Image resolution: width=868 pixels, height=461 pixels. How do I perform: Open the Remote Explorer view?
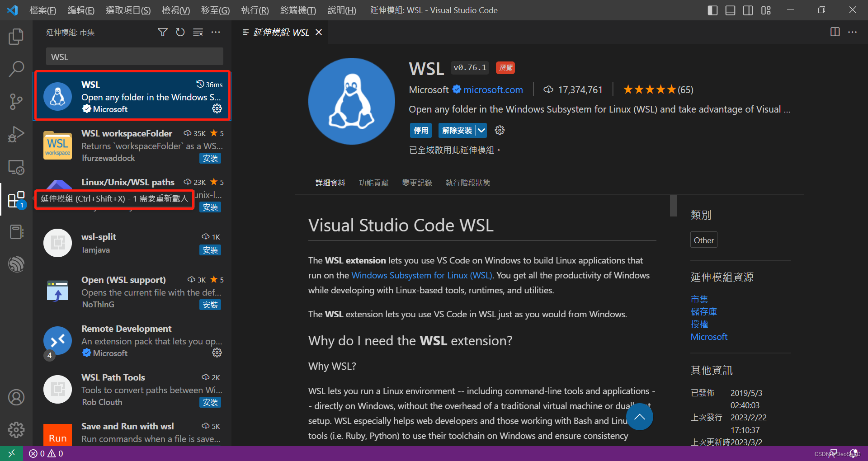pyautogui.click(x=16, y=167)
